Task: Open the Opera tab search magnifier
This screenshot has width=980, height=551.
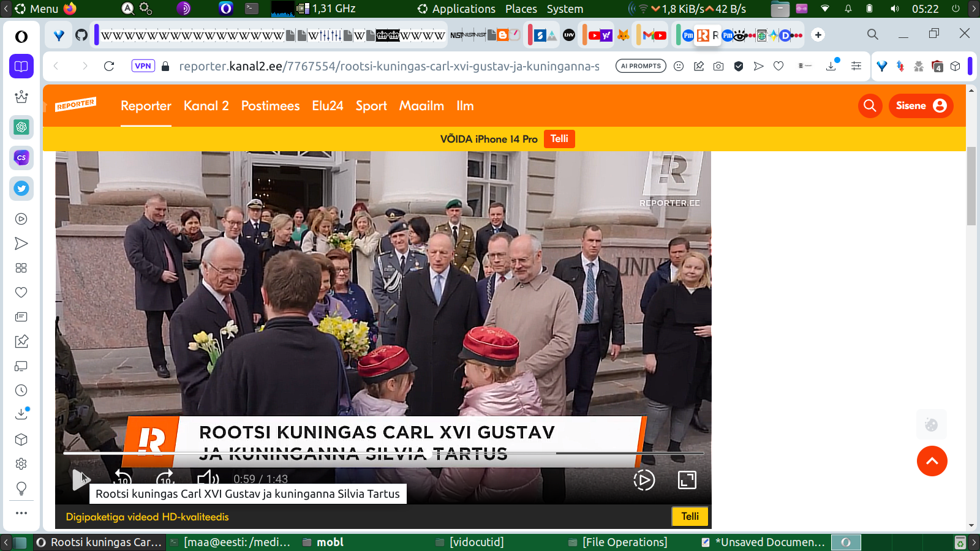Action: click(x=873, y=34)
